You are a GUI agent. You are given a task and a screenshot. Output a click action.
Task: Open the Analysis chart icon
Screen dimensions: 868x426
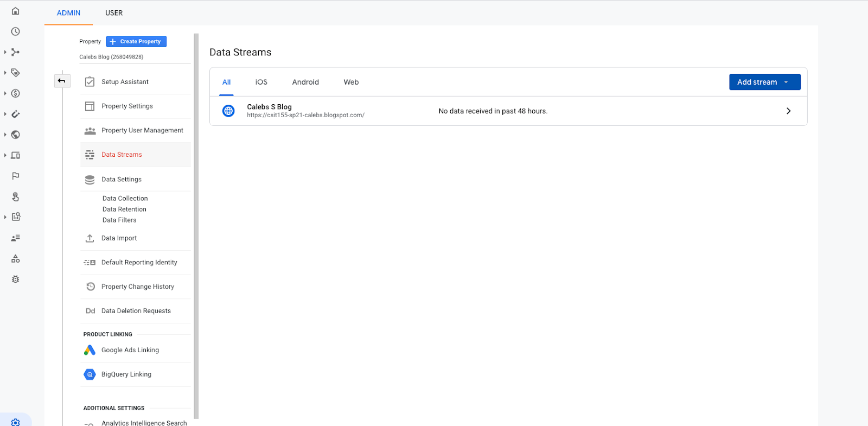[16, 217]
